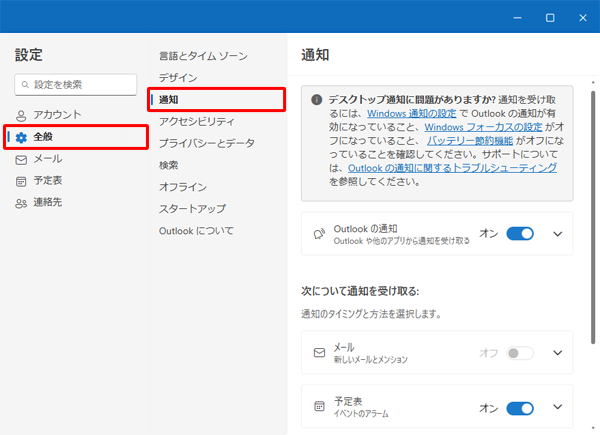Viewport: 600px width, 435px height.
Task: Expand the メール notification card chevron
Action: [x=558, y=353]
